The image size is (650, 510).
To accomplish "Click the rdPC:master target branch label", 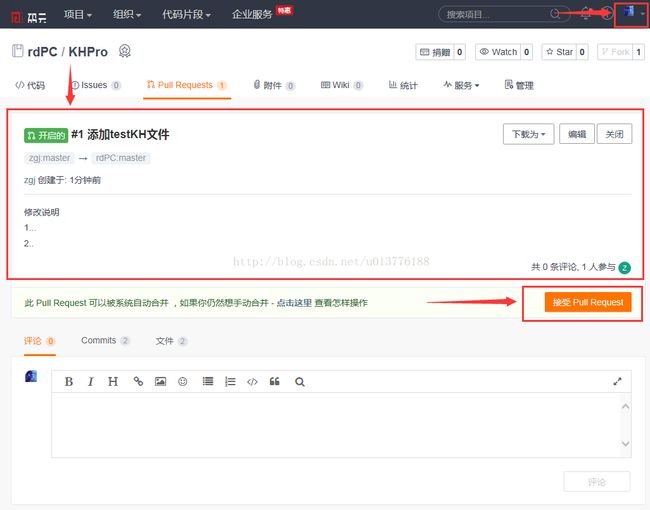I will [121, 158].
